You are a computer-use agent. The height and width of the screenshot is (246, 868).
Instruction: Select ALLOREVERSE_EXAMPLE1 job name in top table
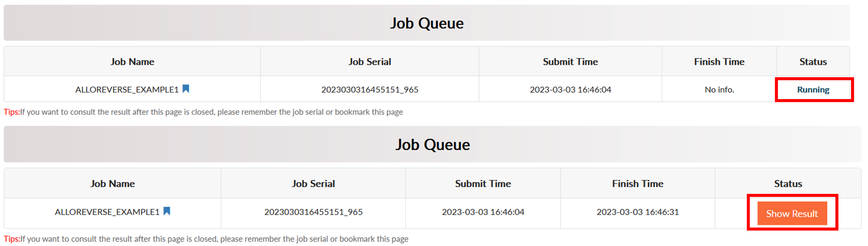127,90
